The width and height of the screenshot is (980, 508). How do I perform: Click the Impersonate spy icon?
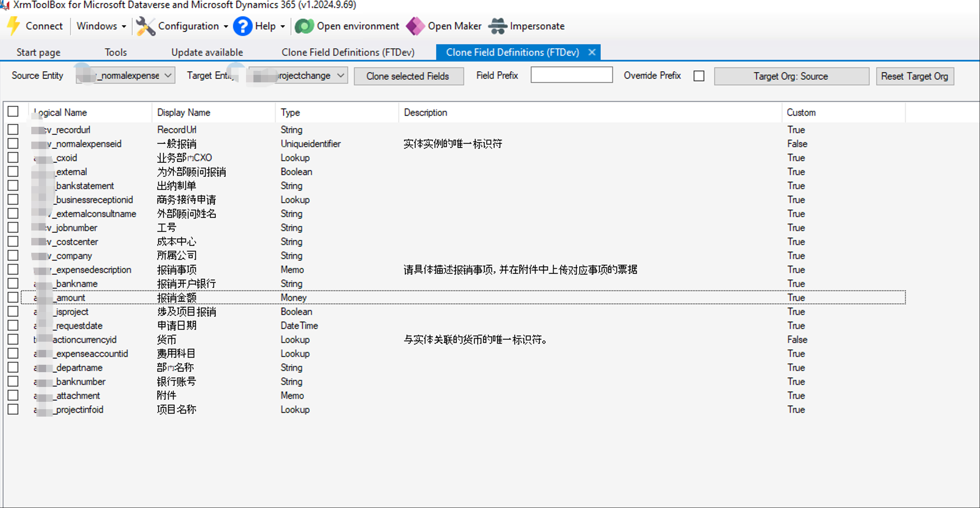(498, 26)
